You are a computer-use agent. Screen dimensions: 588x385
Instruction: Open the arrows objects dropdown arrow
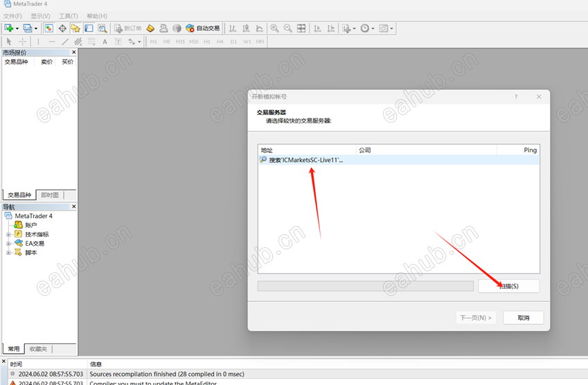click(139, 42)
